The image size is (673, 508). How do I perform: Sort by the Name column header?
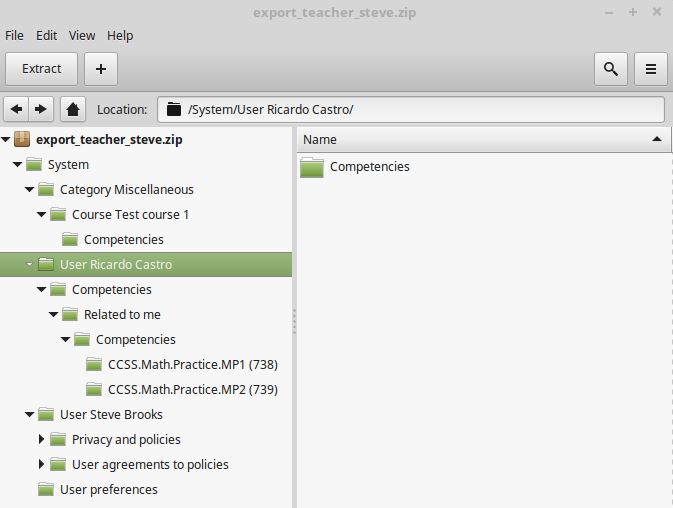pyautogui.click(x=483, y=139)
